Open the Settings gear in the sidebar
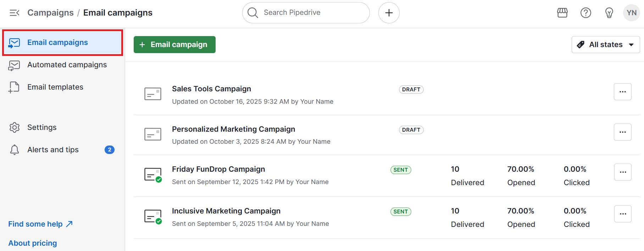This screenshot has height=251, width=644. pyautogui.click(x=14, y=127)
